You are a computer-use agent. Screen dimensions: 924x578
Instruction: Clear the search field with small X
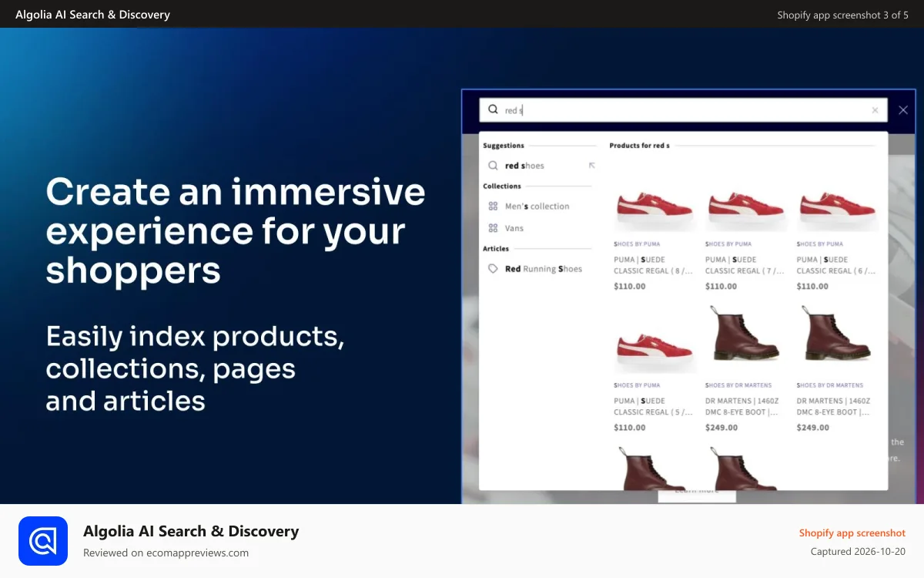click(875, 110)
